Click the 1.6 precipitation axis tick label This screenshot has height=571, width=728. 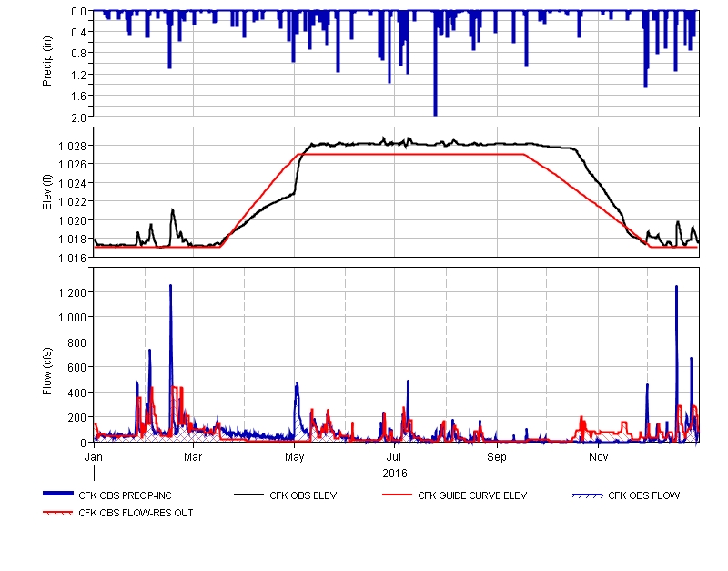pyautogui.click(x=79, y=97)
